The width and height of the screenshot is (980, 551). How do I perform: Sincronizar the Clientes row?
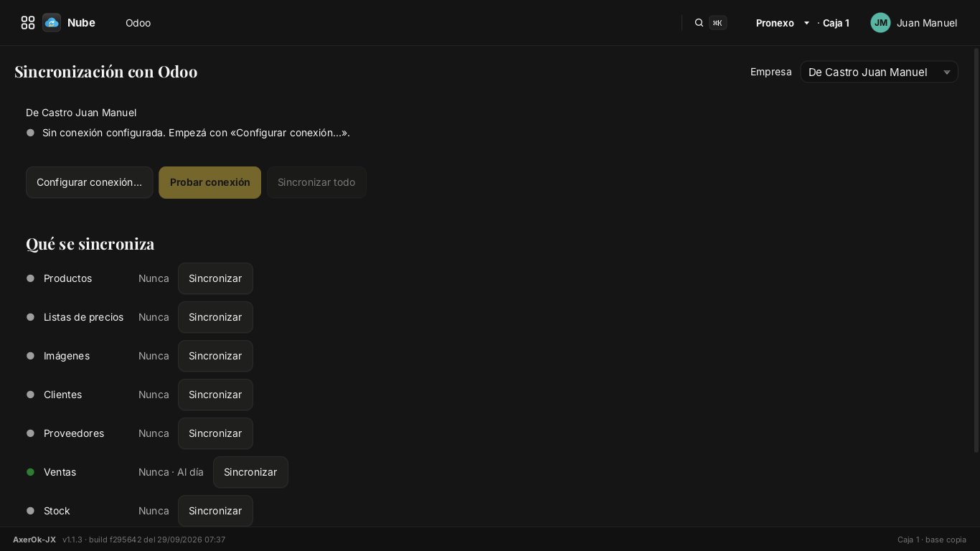215,395
